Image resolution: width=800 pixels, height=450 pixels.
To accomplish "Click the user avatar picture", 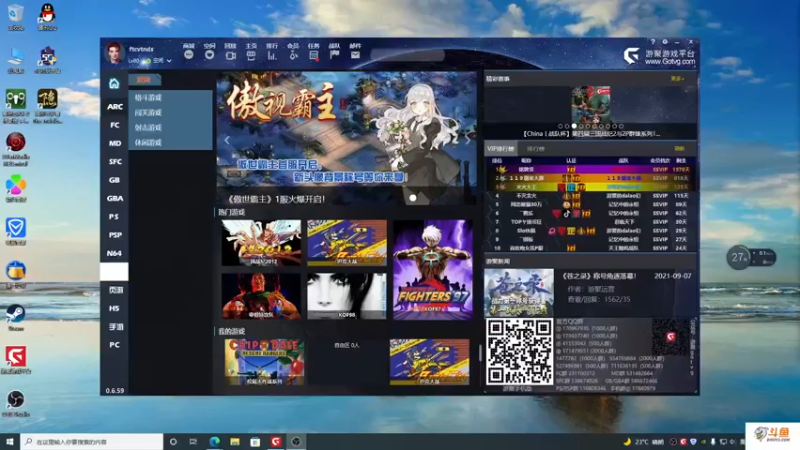I will pyautogui.click(x=114, y=53).
